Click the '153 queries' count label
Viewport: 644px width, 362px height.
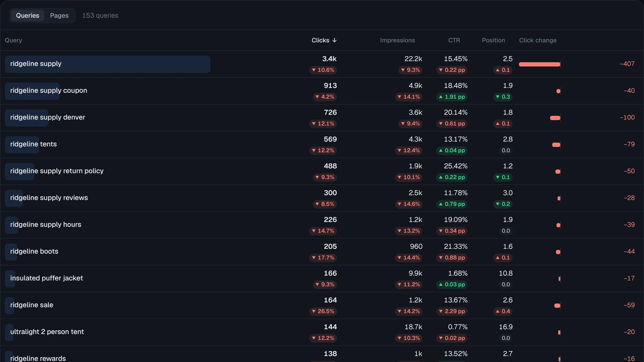coord(100,16)
